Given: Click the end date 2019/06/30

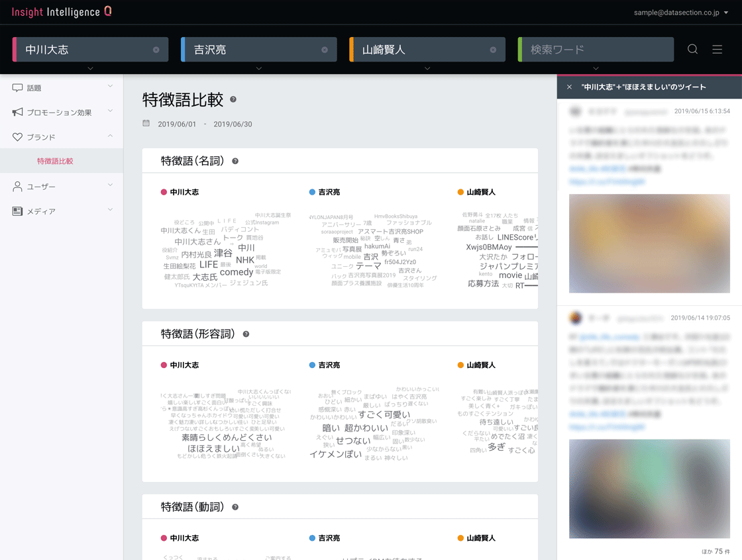Looking at the screenshot, I should pos(233,124).
